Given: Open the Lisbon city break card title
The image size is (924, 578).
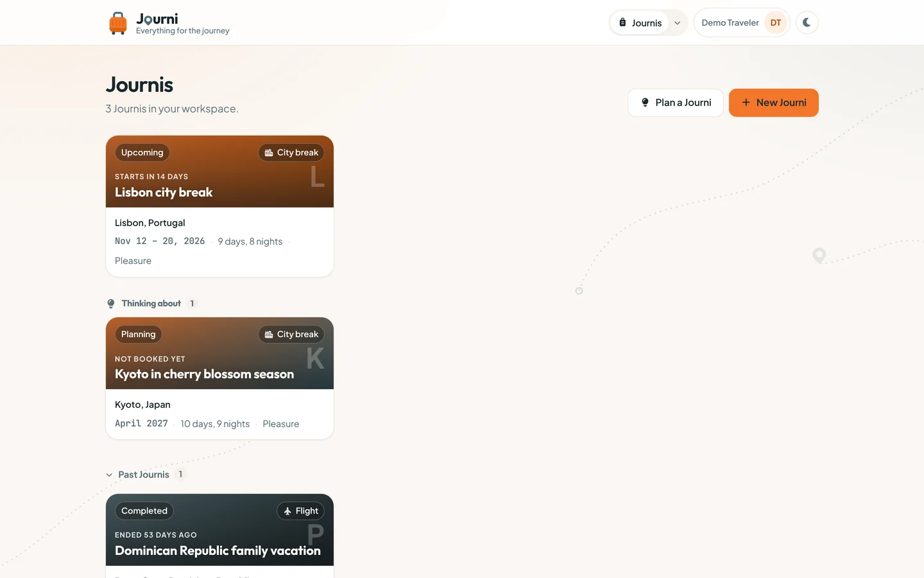Looking at the screenshot, I should click(x=164, y=192).
